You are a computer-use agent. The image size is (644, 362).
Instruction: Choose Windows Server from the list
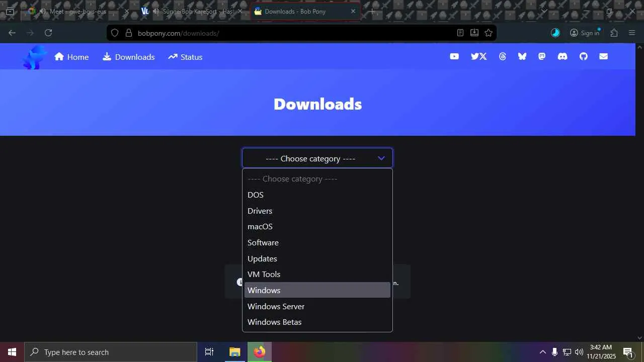(317, 306)
